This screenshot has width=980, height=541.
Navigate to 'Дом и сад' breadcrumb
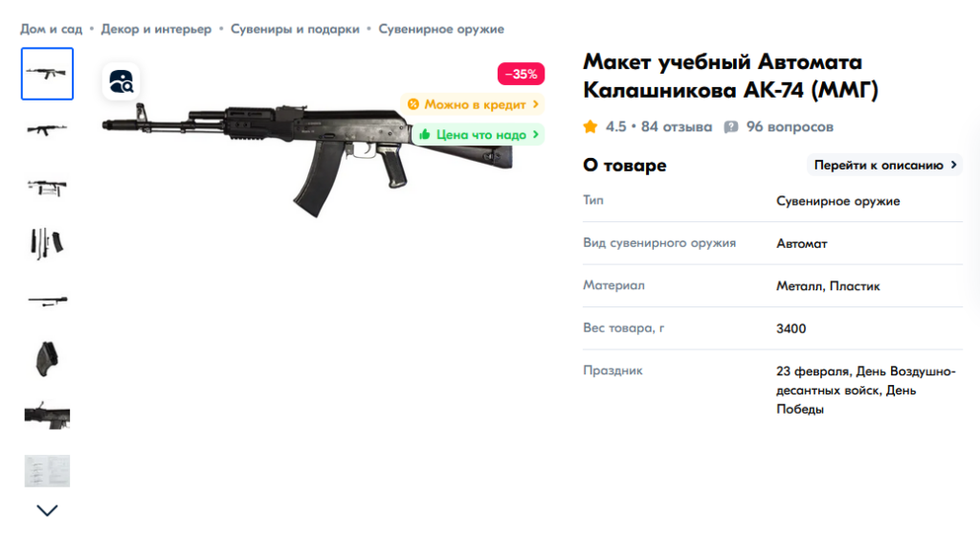pyautogui.click(x=52, y=30)
